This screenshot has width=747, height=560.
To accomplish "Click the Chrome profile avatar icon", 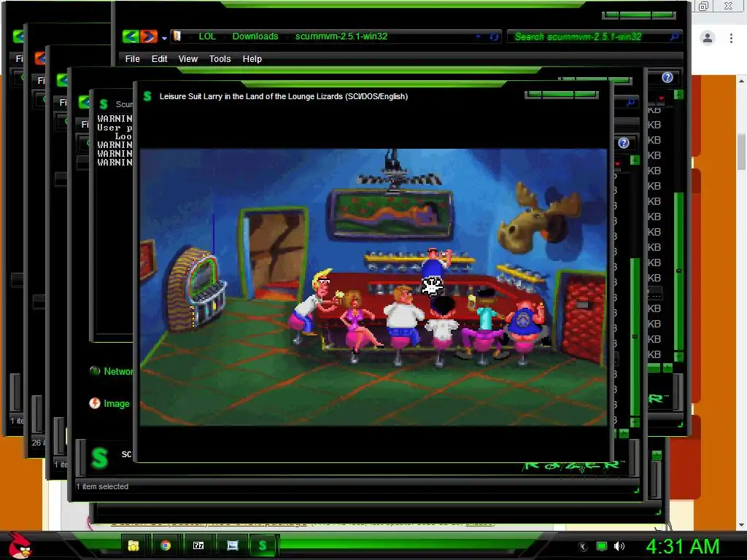I will 708,38.
